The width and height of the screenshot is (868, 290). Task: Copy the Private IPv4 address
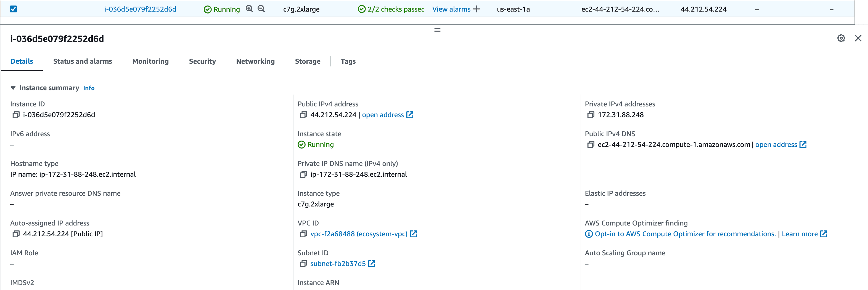tap(590, 115)
